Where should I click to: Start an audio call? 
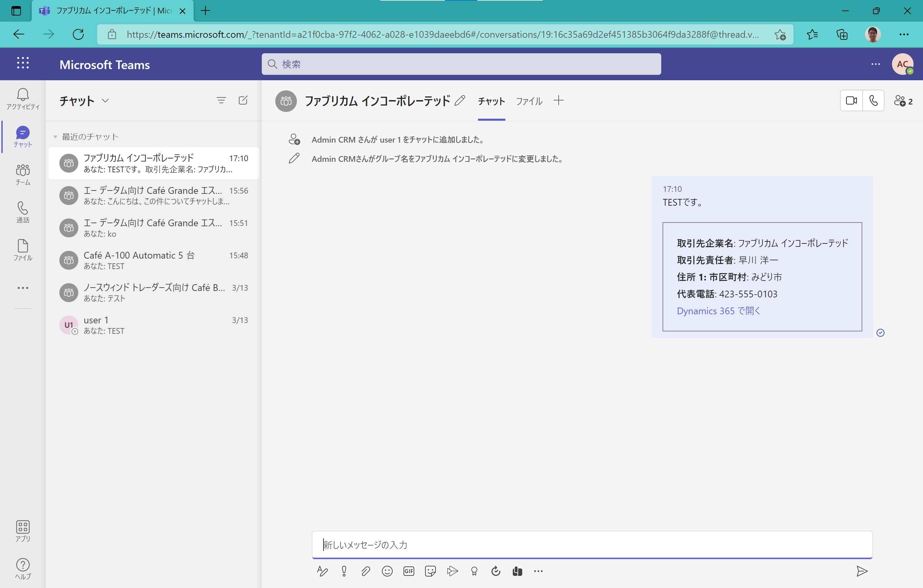point(873,101)
